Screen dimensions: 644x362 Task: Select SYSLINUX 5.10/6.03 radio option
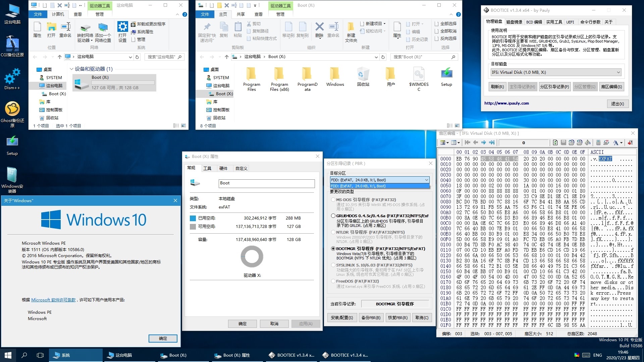[333, 265]
